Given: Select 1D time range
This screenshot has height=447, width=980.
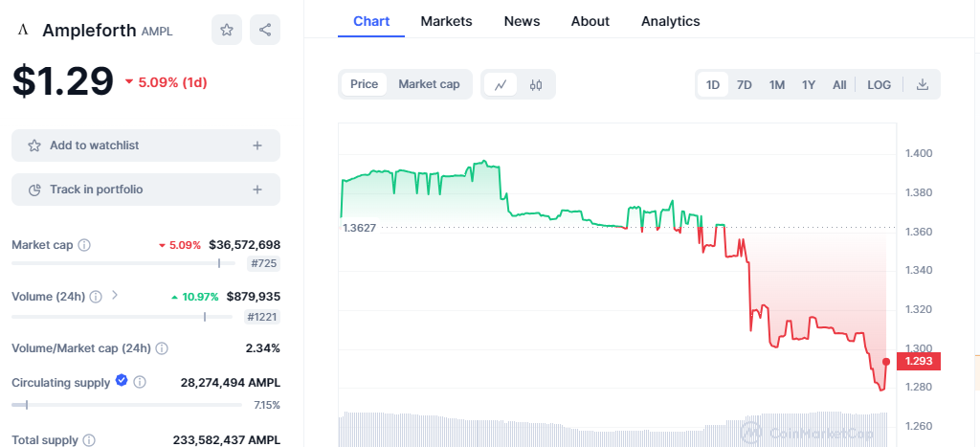Looking at the screenshot, I should tap(713, 85).
